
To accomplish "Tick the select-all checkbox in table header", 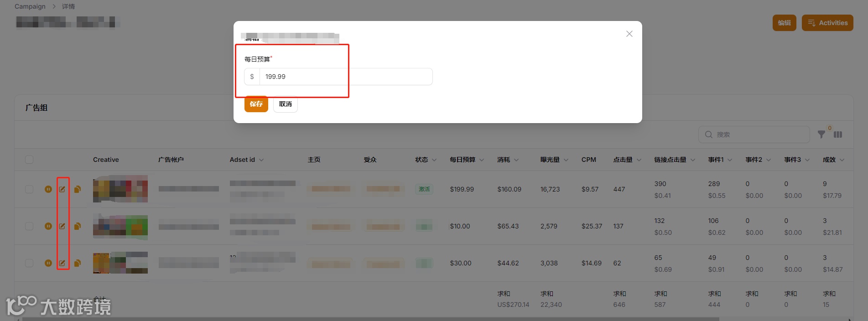I will pos(29,160).
